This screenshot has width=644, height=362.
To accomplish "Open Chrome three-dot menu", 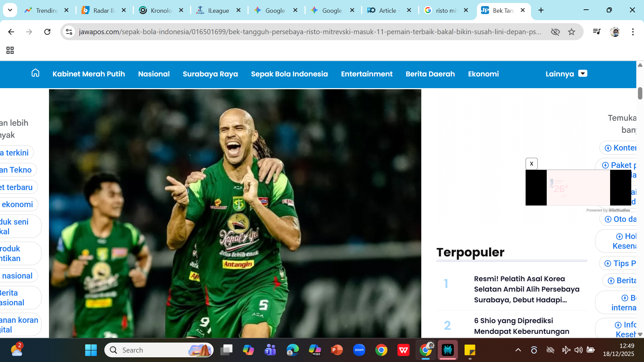I will tap(633, 32).
